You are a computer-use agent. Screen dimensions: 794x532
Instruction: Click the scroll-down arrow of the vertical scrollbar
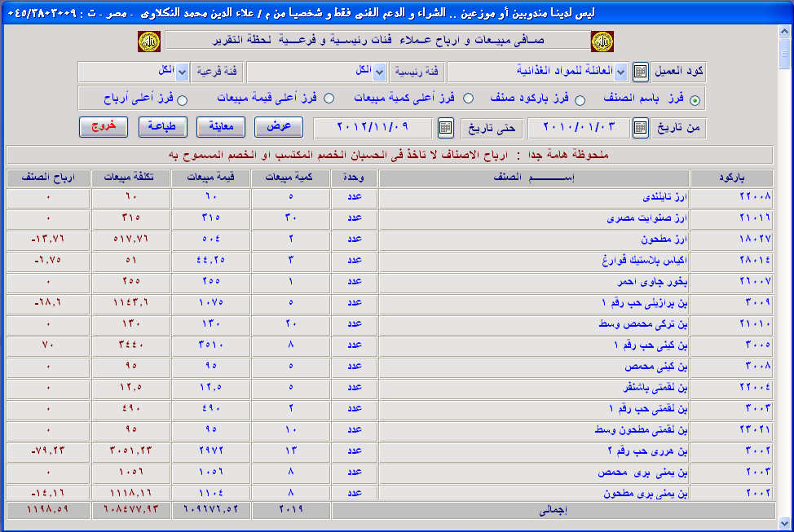(x=784, y=522)
